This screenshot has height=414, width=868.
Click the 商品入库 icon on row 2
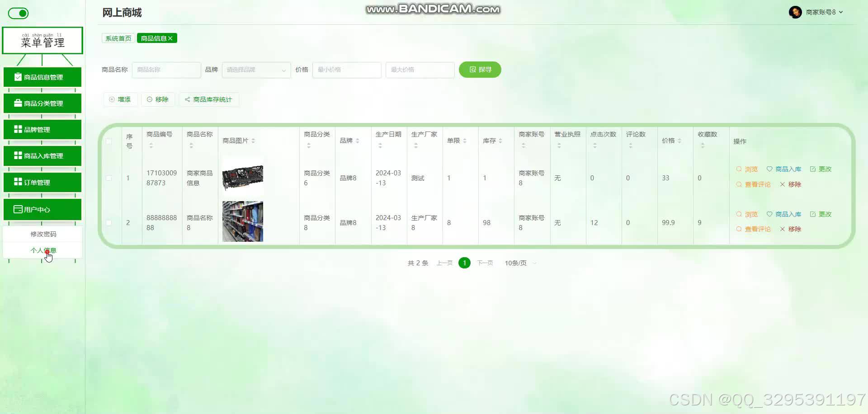[x=788, y=214]
